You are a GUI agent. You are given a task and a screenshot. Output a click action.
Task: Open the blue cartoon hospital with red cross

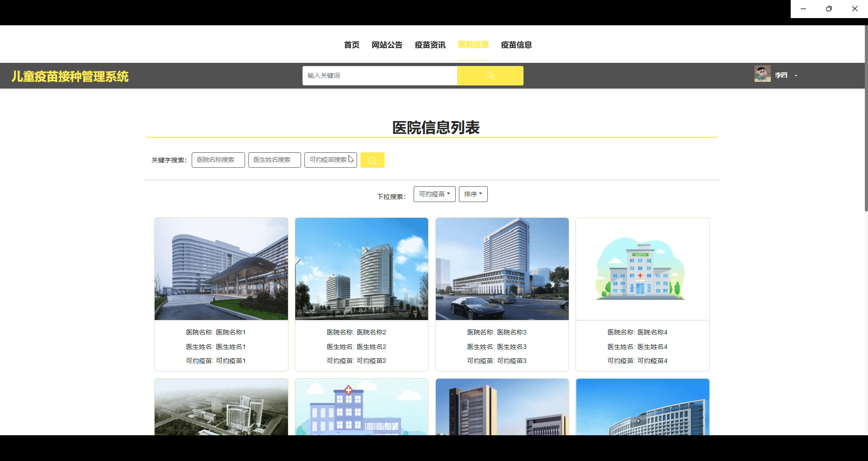(x=362, y=407)
